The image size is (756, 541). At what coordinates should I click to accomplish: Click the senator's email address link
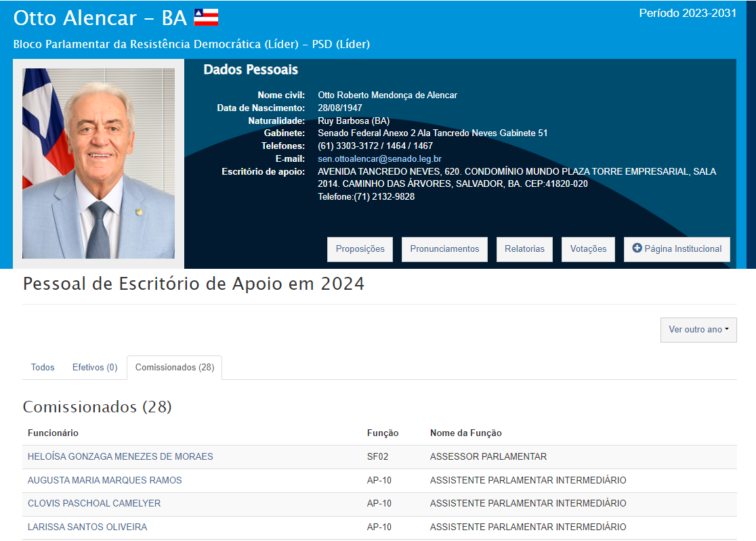(379, 159)
